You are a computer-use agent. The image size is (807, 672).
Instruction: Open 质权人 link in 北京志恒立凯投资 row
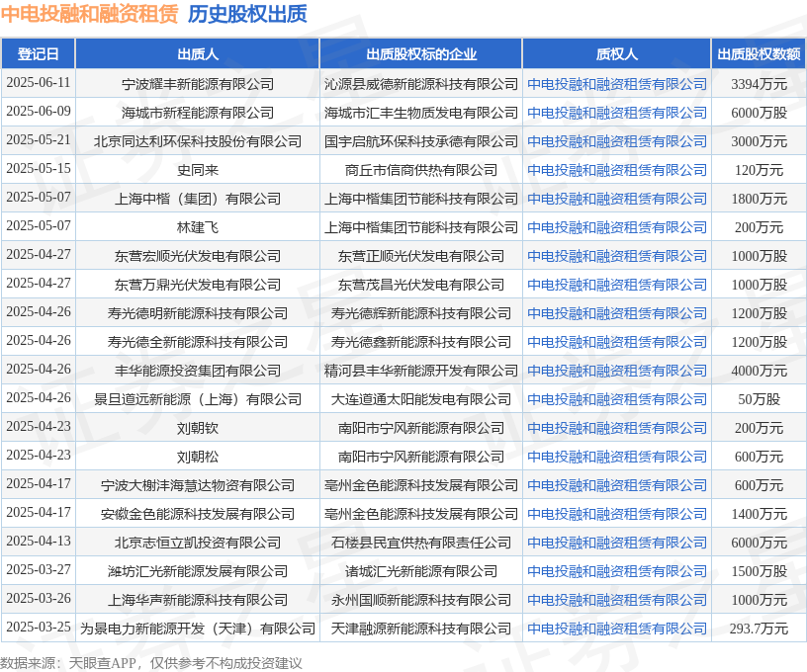[616, 543]
